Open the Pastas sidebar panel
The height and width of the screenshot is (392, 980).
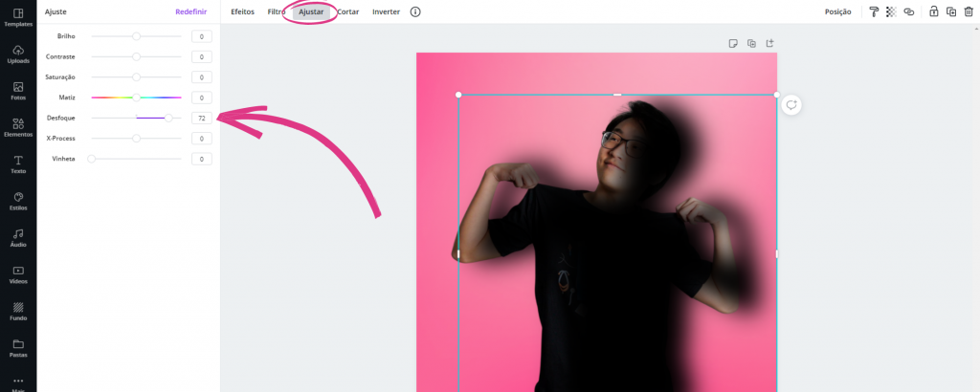click(18, 348)
